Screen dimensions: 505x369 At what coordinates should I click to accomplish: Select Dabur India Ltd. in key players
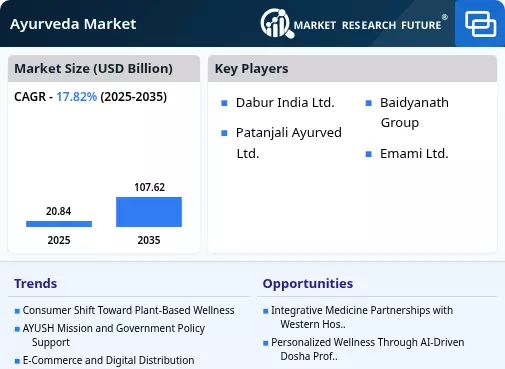pos(285,103)
